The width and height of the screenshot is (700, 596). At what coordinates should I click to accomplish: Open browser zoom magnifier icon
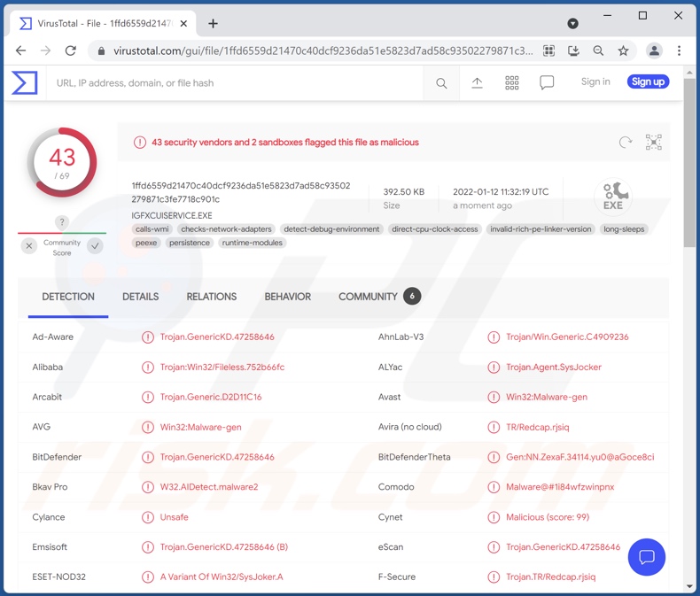point(598,50)
